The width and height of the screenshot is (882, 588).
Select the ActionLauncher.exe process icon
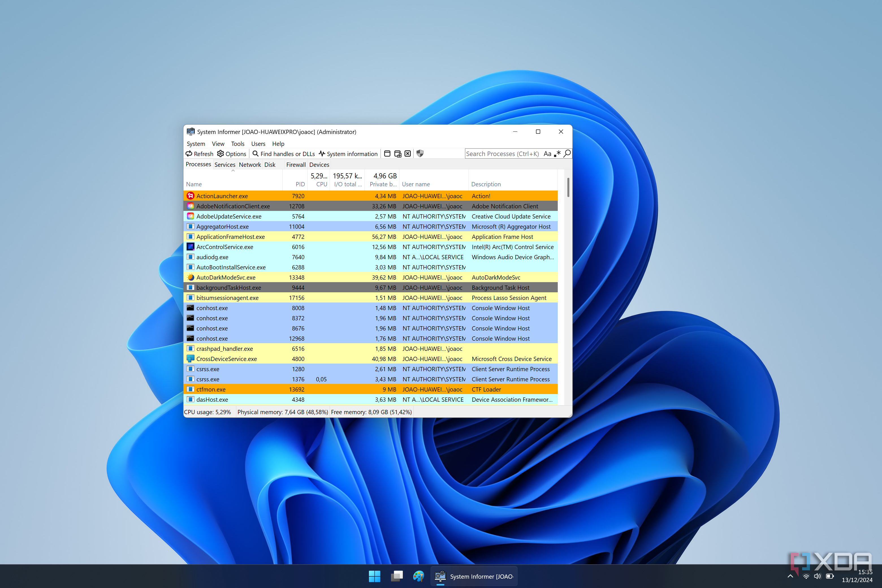(191, 196)
